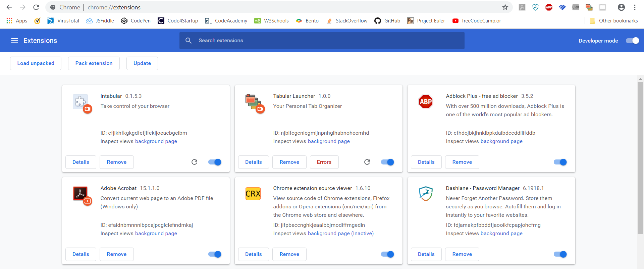Open the freeCodeCamp bookmark
644x269 pixels.
point(477,21)
